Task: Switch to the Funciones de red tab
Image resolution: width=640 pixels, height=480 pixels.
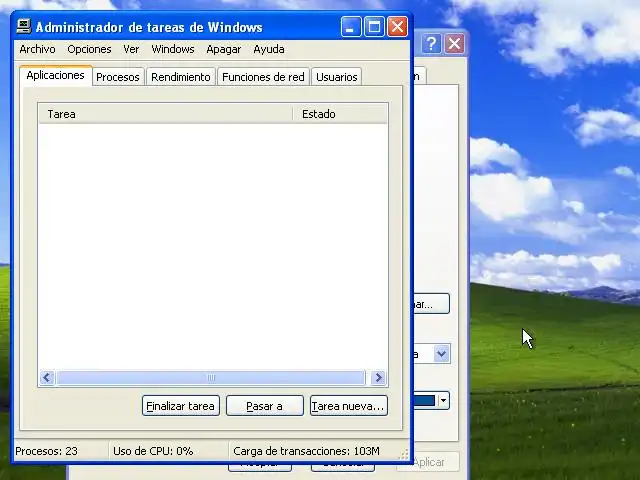Action: tap(263, 77)
